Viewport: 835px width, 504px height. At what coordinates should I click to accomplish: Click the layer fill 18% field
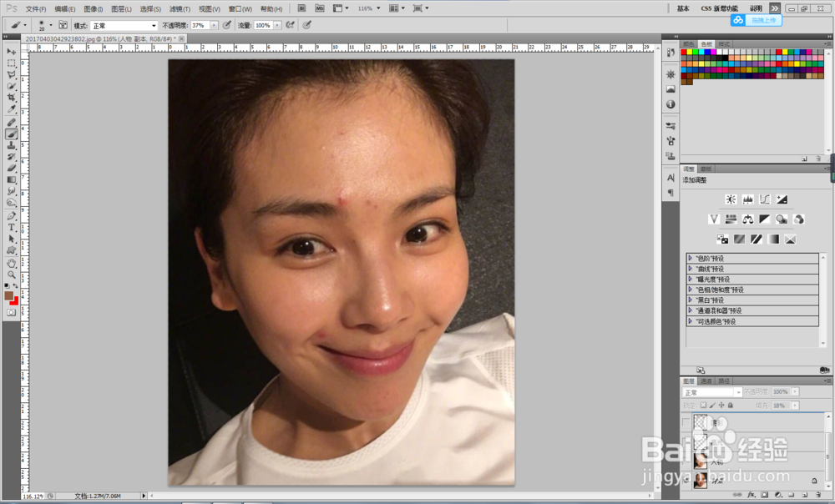(780, 406)
